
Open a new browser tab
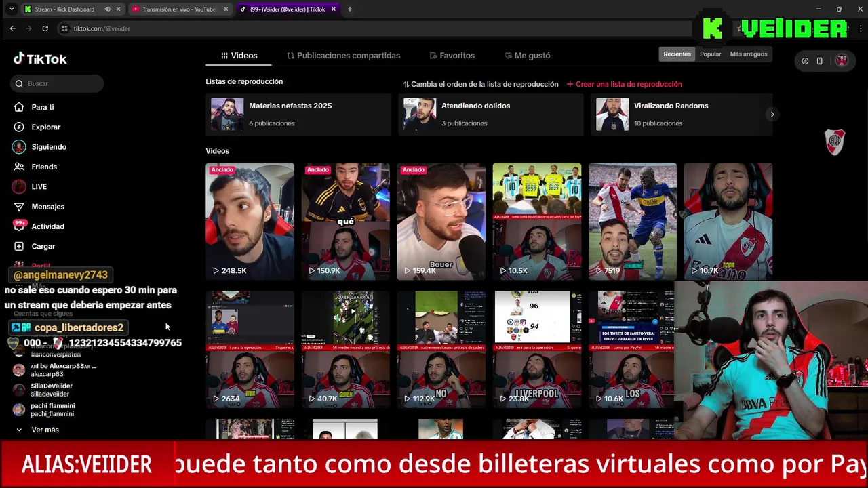point(350,9)
